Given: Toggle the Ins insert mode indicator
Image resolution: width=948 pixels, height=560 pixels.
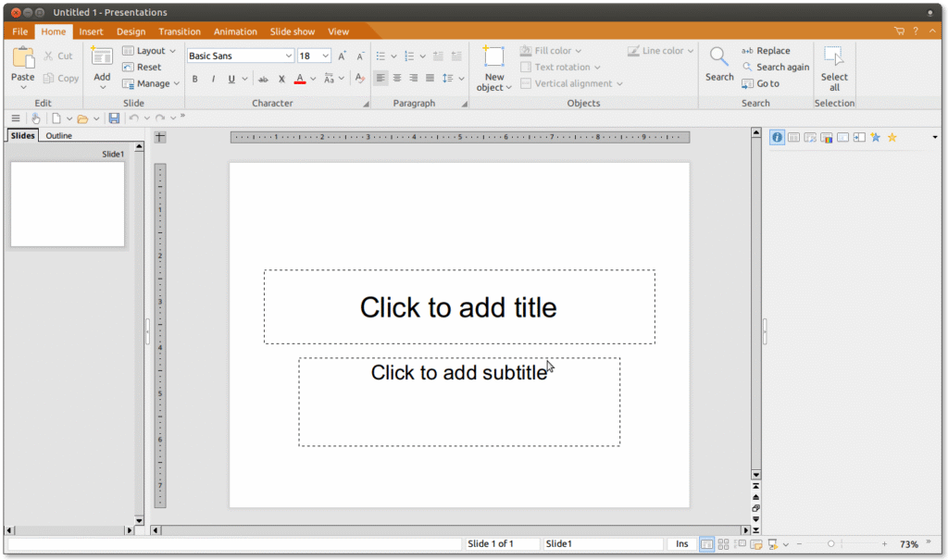Looking at the screenshot, I should (x=682, y=544).
